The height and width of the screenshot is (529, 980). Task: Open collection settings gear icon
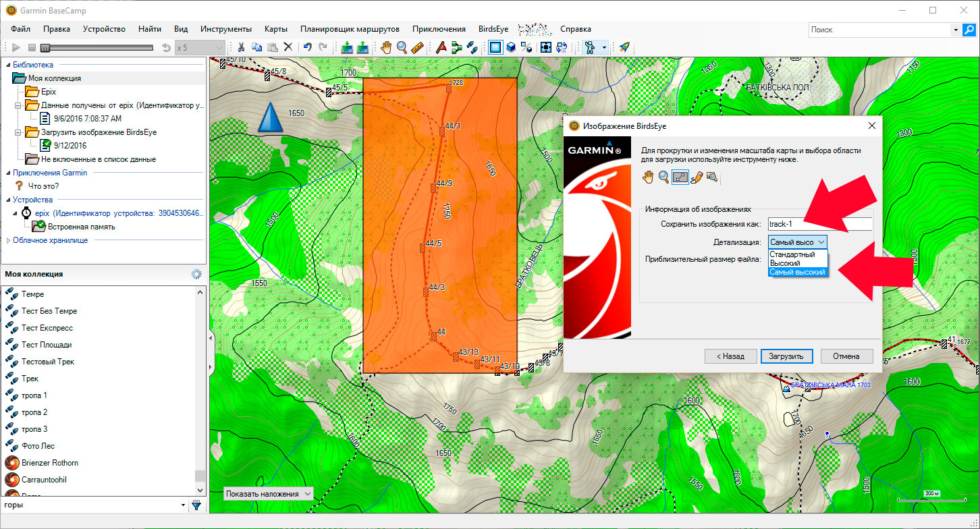tap(196, 274)
